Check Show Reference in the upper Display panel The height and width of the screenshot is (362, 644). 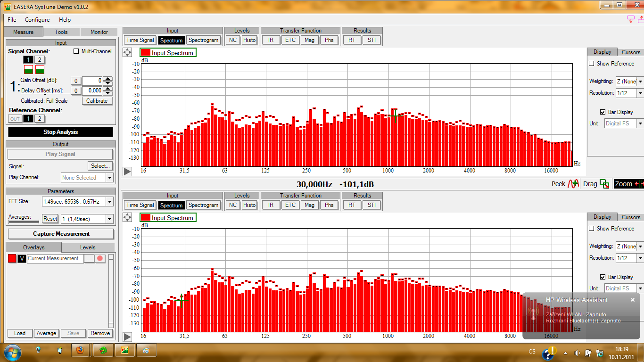[592, 64]
